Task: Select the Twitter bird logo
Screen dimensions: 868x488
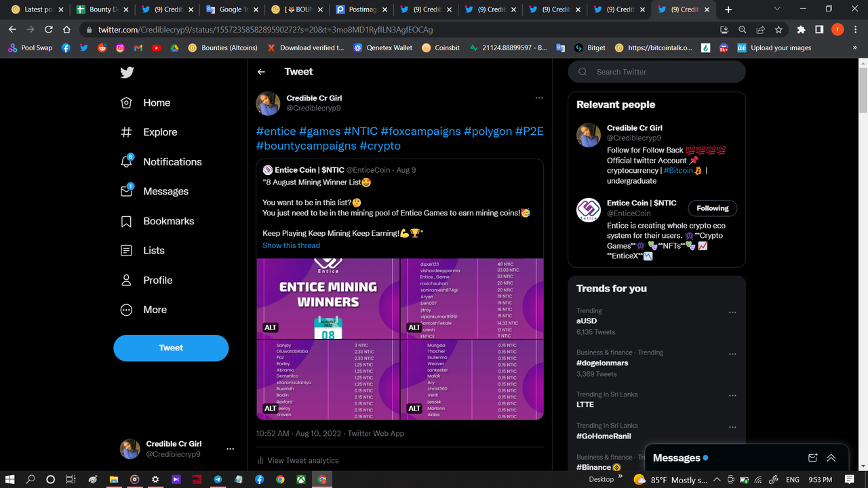Action: (x=127, y=72)
